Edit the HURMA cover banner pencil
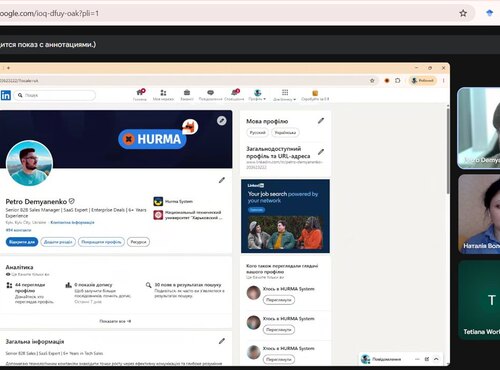The image size is (500, 370). (222, 121)
